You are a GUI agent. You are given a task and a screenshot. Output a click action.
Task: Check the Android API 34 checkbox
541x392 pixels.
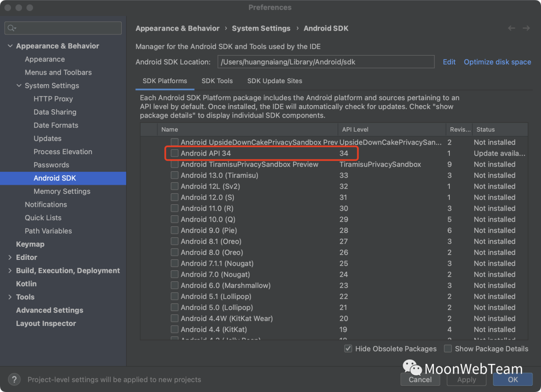[174, 153]
